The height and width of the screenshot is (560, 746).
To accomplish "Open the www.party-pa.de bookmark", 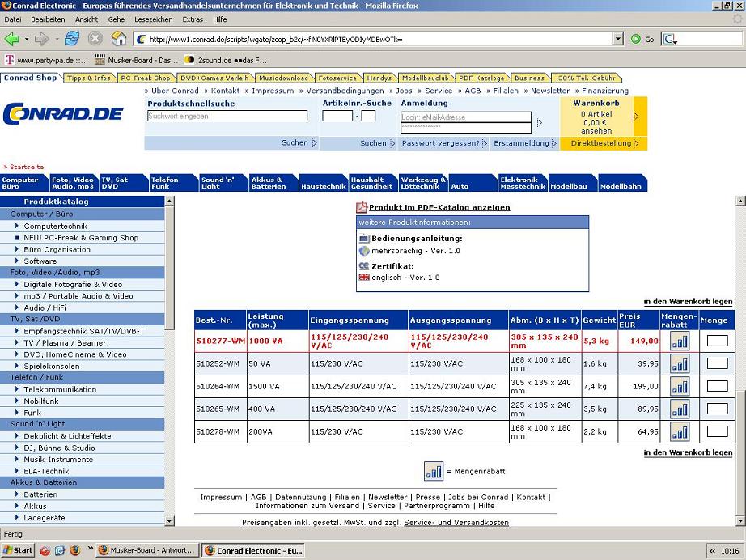I will (x=47, y=60).
